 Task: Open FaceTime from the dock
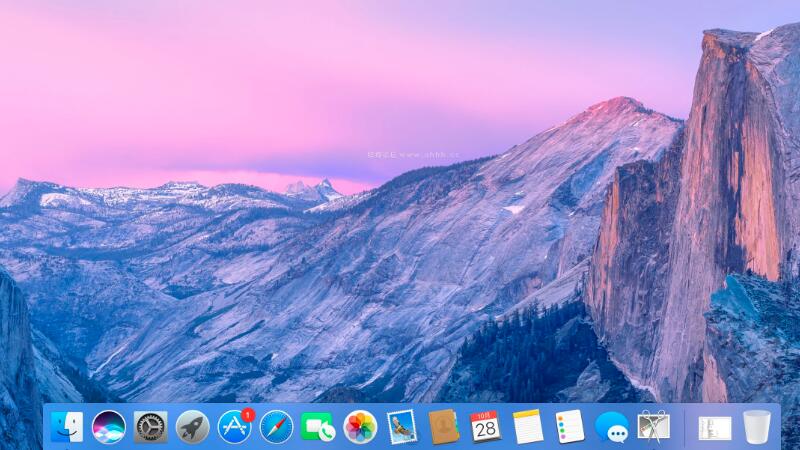pos(318,427)
